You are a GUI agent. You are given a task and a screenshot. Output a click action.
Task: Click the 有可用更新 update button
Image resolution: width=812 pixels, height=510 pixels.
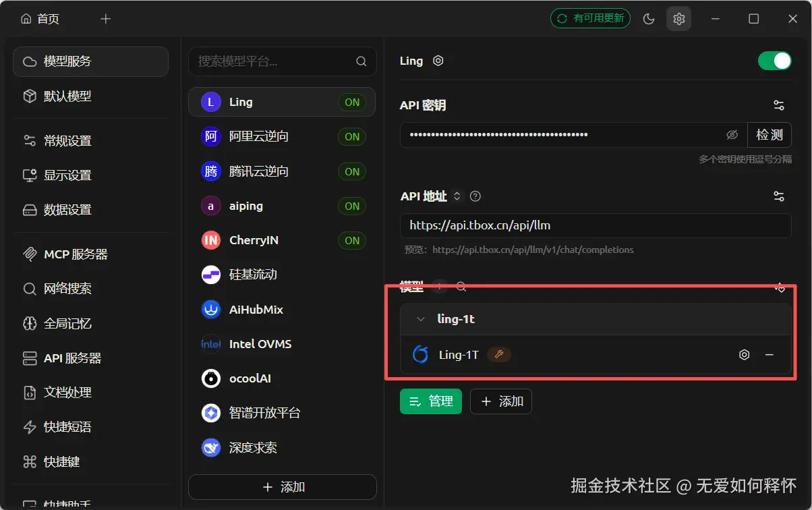[x=590, y=18]
